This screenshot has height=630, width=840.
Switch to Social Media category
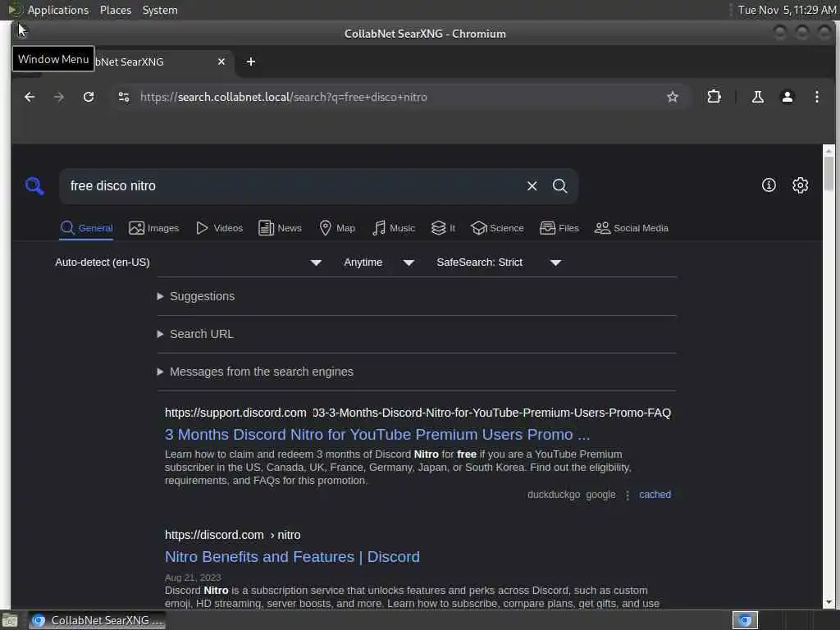click(x=632, y=228)
